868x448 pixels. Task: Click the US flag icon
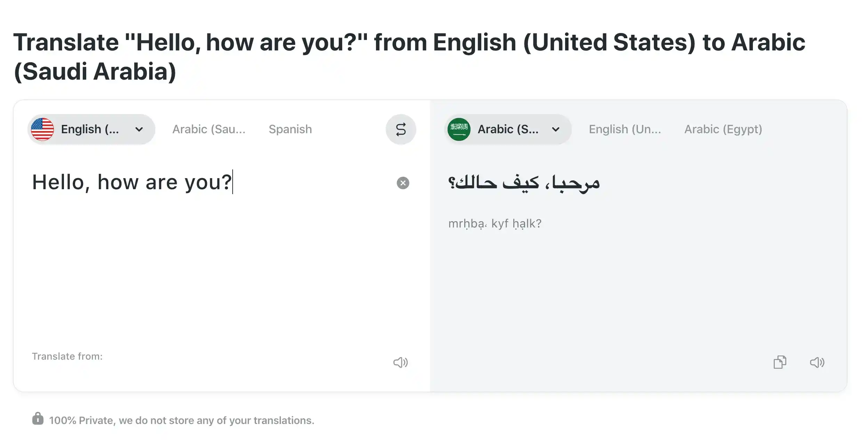[x=42, y=129]
